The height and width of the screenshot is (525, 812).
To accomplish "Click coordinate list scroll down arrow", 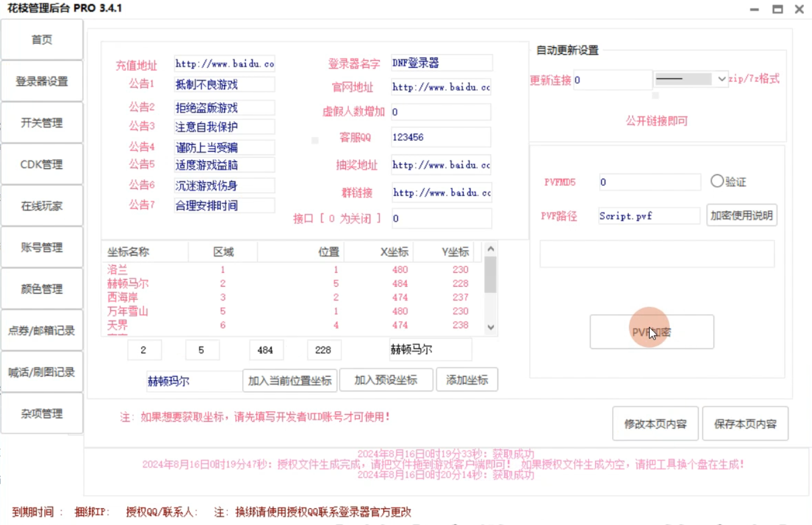I will tap(491, 327).
